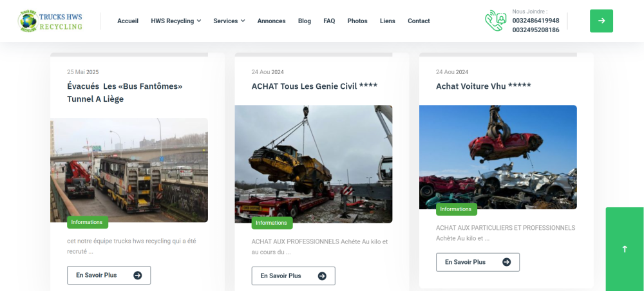Click Informations tag on Voiture Vhu card
644x291 pixels.
(456, 209)
